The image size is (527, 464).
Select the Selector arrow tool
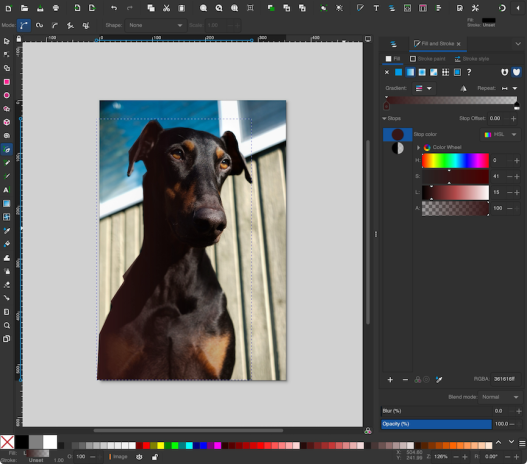(6, 41)
